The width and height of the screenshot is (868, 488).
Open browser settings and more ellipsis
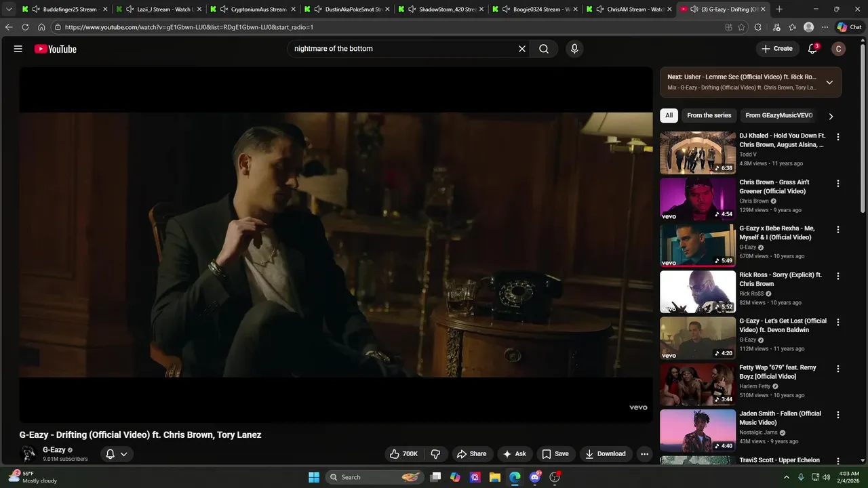point(825,27)
